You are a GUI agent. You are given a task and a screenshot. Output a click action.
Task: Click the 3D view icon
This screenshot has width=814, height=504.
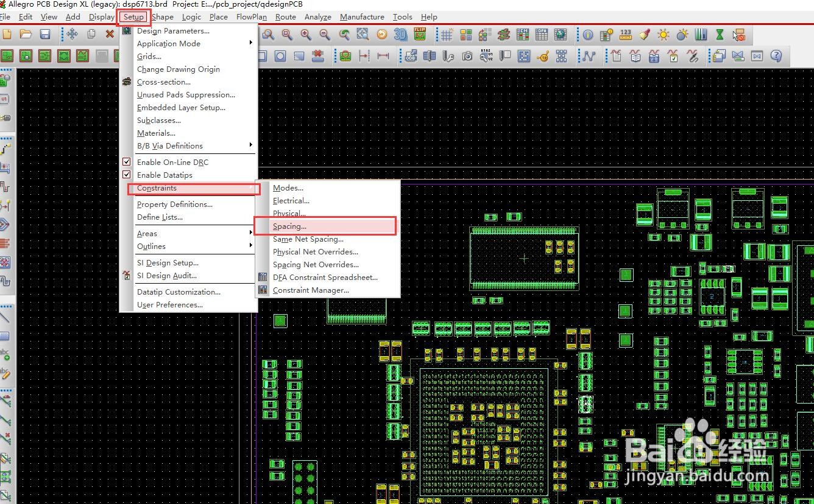(x=400, y=35)
